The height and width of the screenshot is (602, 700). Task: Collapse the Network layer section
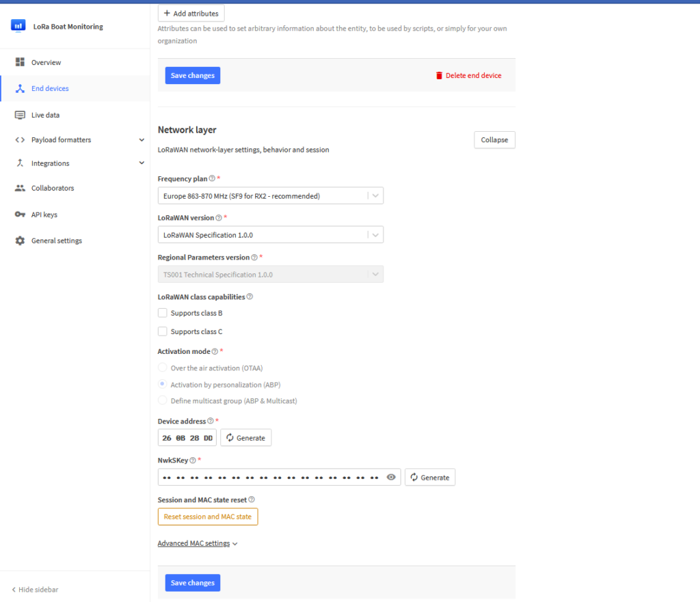point(494,140)
